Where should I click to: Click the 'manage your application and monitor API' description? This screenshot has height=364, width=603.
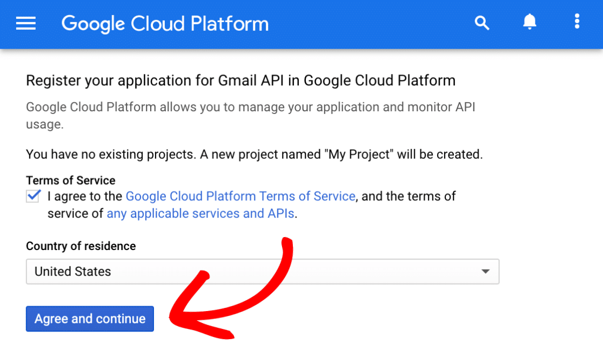point(251,116)
